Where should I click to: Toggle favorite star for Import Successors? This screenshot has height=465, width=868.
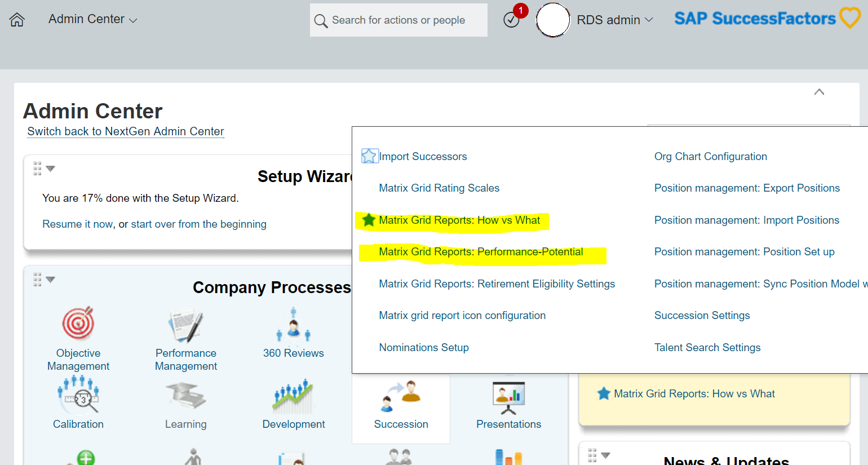369,156
